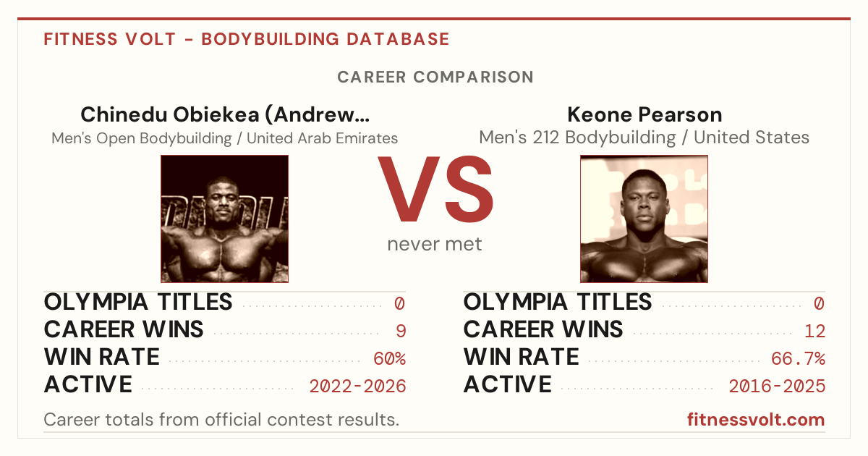Screen dimensions: 868x456
Task: Click left Olympia Titles label
Action: click(138, 302)
